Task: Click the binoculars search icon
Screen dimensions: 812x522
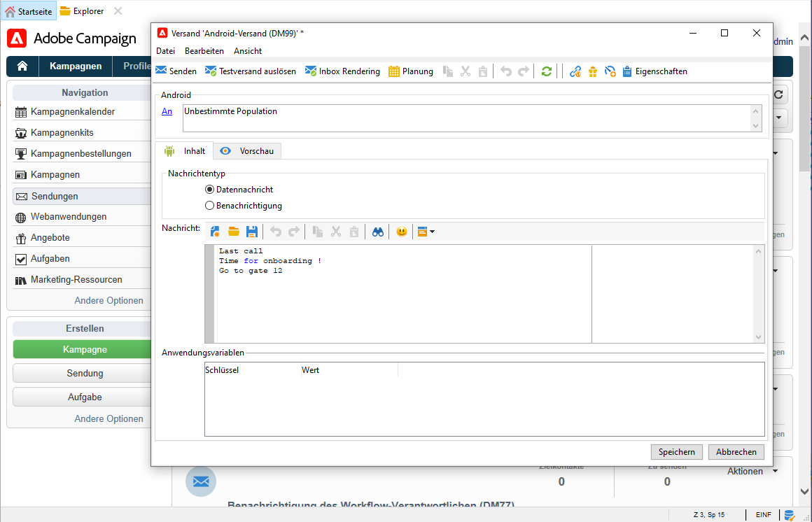Action: point(377,232)
